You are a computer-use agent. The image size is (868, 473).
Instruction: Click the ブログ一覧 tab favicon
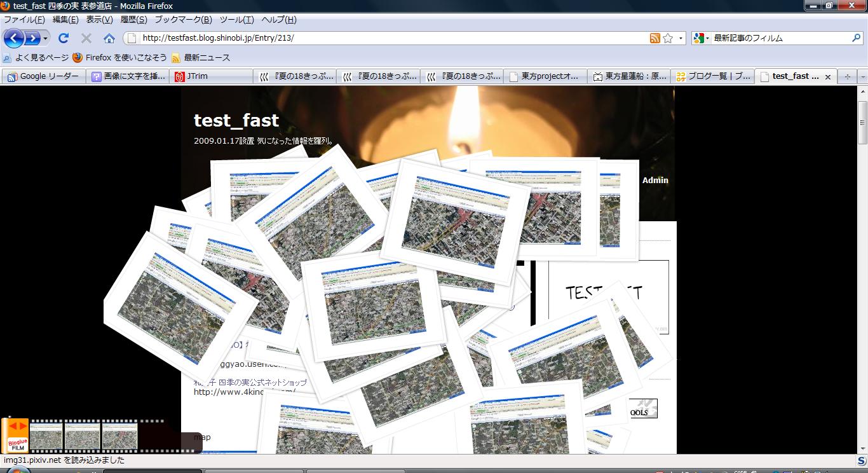pyautogui.click(x=681, y=76)
